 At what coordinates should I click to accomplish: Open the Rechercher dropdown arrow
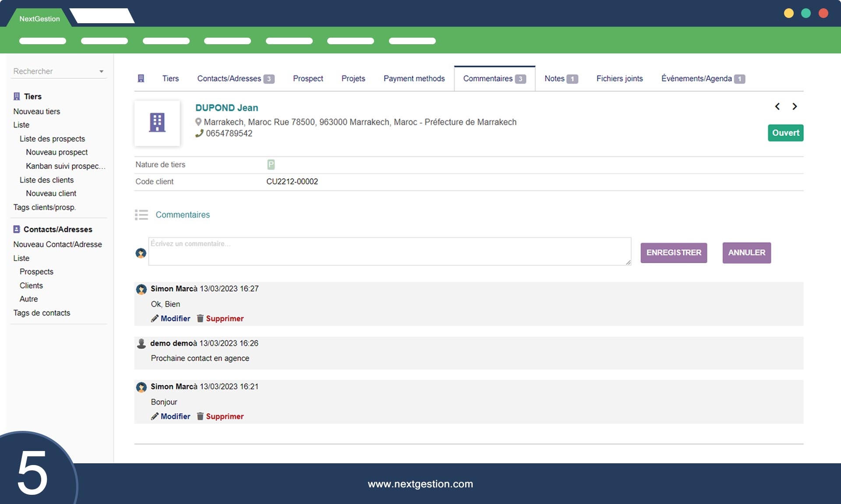101,71
